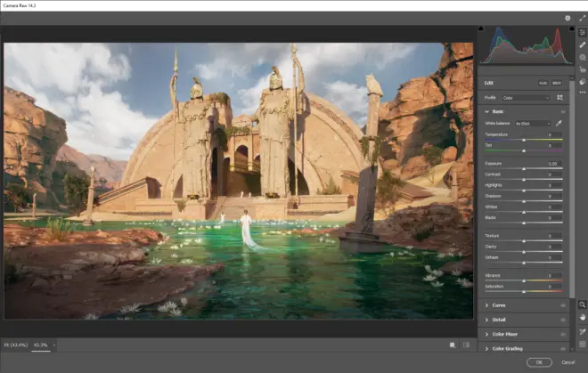Open the Profile Color dropdown
This screenshot has height=373, width=588.
click(x=527, y=98)
